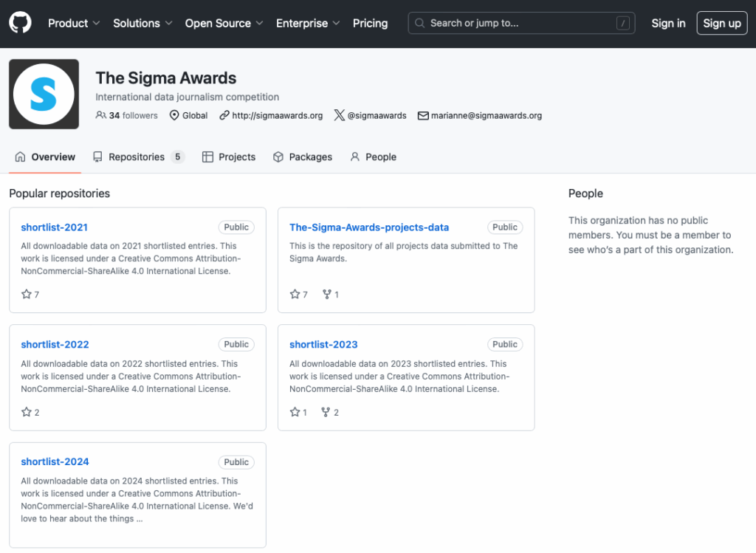The image size is (756, 553).
Task: Expand the Solutions dropdown menu
Action: (x=142, y=23)
